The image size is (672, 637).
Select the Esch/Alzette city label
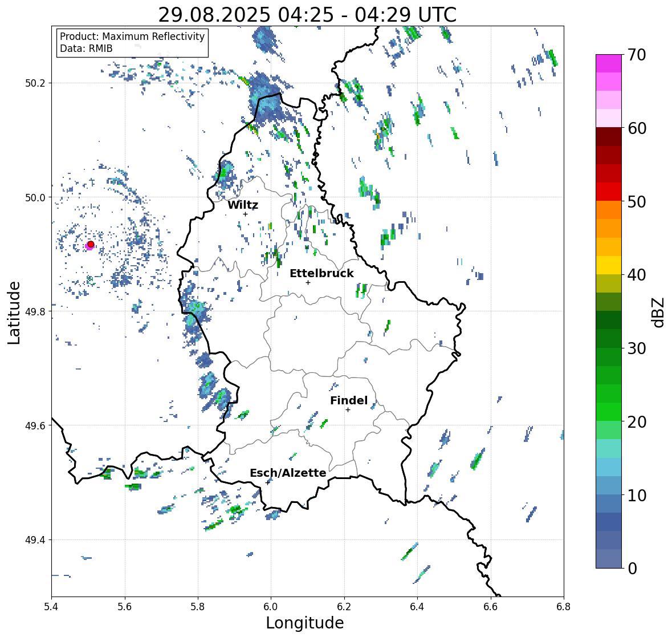tap(288, 473)
